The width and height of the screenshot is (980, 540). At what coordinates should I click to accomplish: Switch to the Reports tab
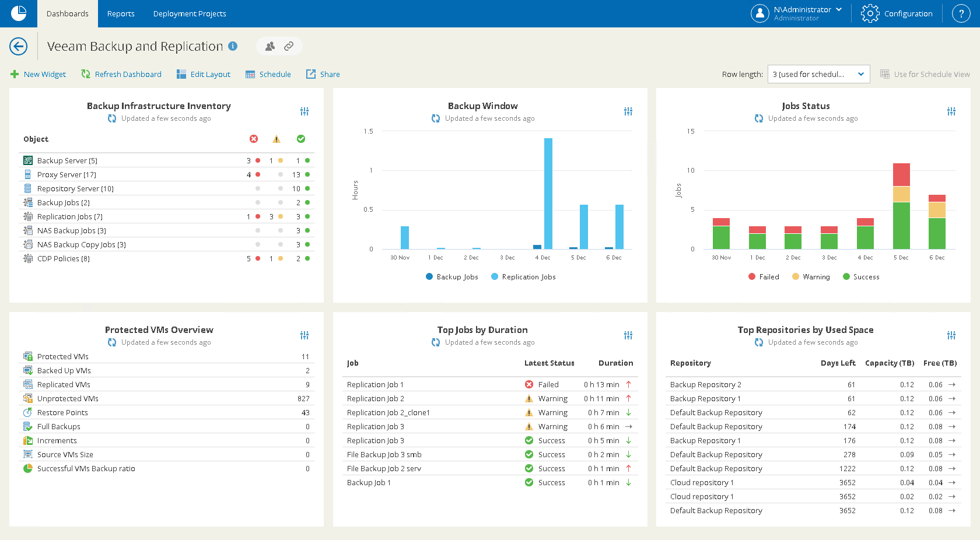tap(121, 13)
